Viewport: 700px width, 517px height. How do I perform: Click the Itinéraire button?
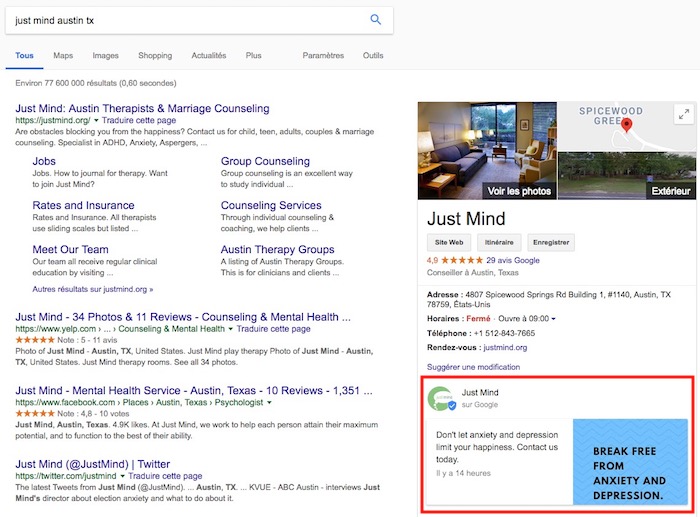[x=499, y=242]
